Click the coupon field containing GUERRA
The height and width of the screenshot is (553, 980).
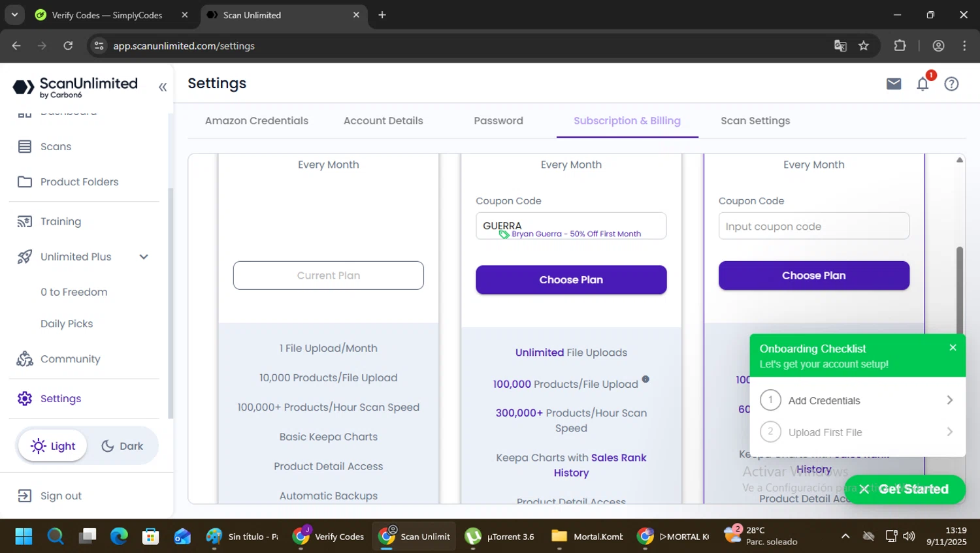coord(571,226)
